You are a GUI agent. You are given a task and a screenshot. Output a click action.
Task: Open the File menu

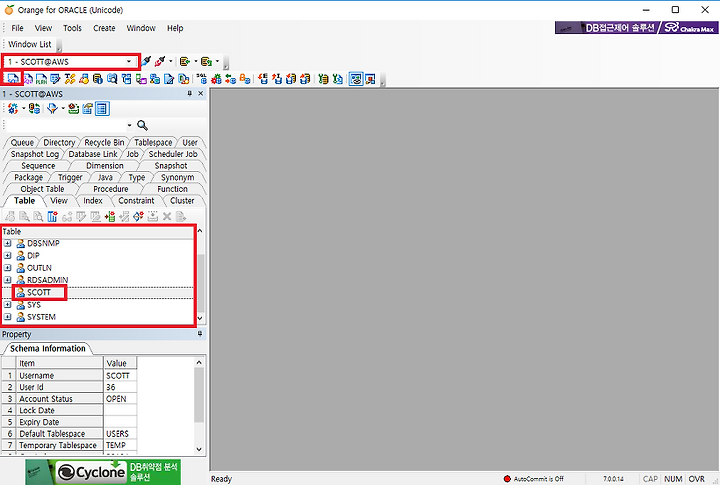[x=17, y=28]
